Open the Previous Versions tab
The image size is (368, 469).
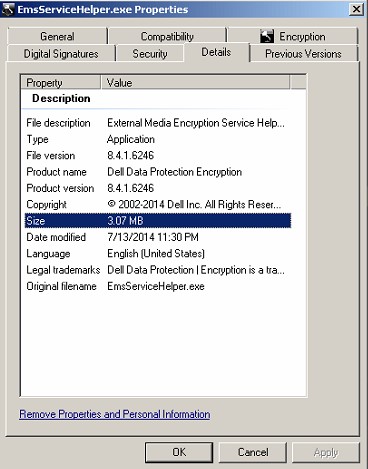pyautogui.click(x=303, y=54)
